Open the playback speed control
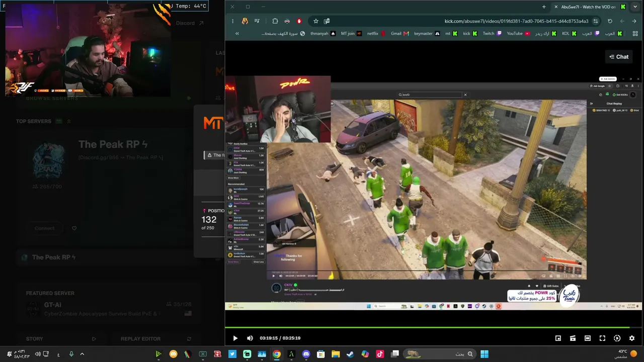Viewport: 644px width, 362px height. pos(617,338)
